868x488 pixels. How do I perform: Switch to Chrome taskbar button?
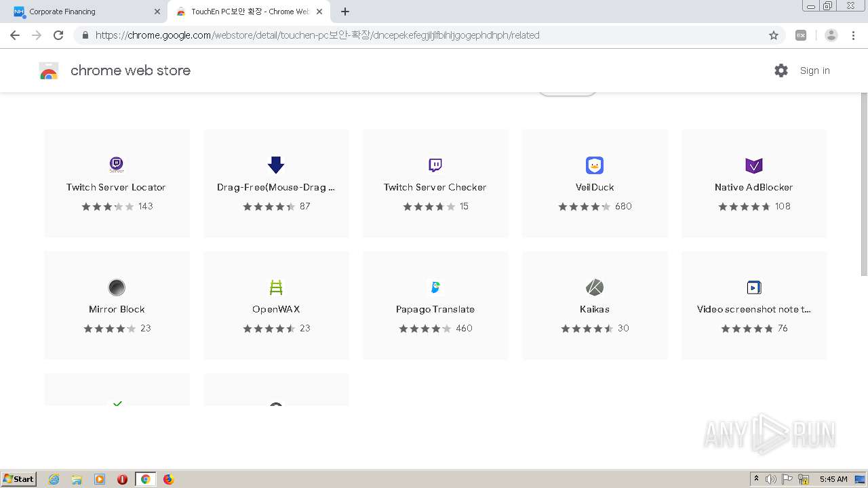pos(145,479)
